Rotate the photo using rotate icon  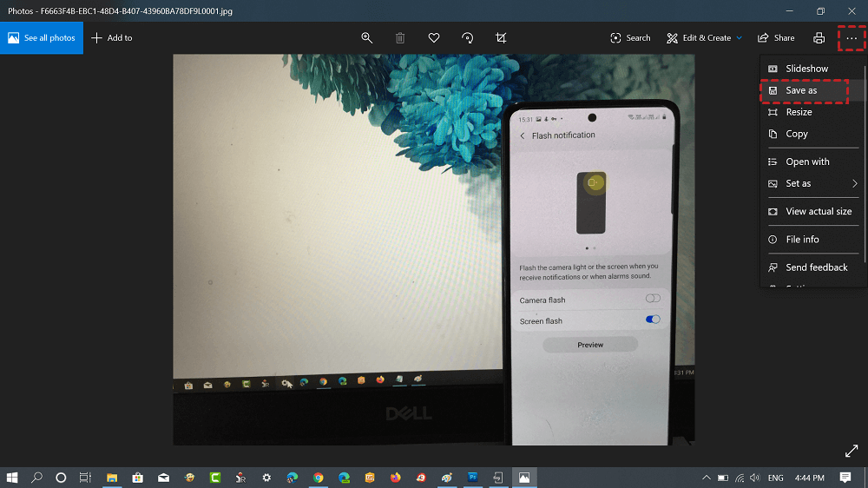pos(468,38)
